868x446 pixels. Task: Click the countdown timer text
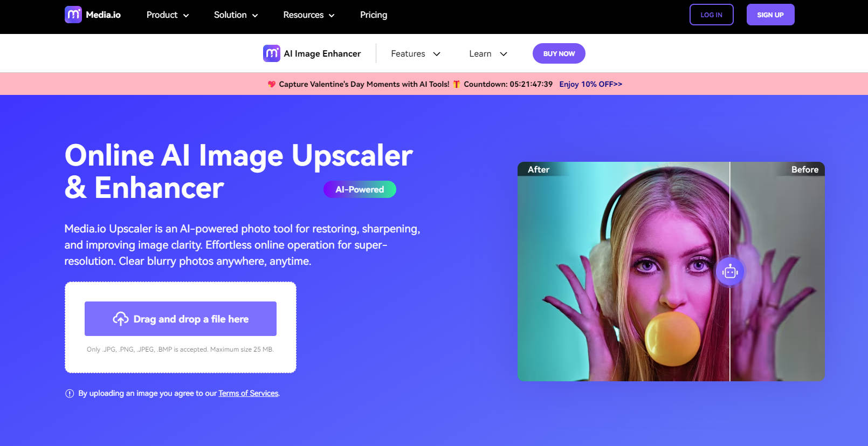(508, 84)
